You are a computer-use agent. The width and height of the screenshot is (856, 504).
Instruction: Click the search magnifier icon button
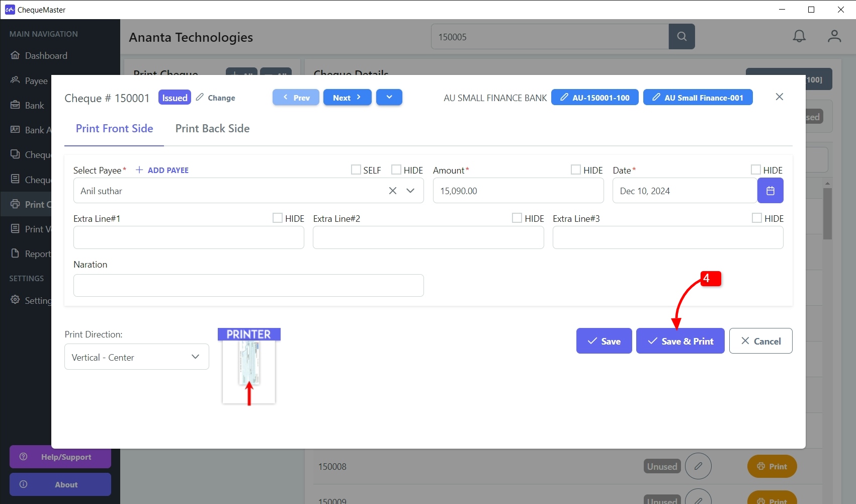click(x=681, y=37)
